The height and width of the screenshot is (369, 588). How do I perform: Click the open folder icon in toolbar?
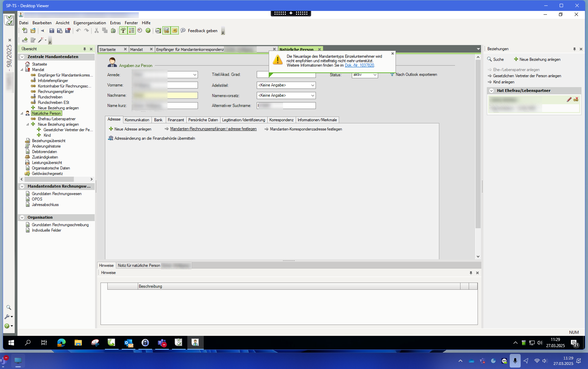[33, 31]
